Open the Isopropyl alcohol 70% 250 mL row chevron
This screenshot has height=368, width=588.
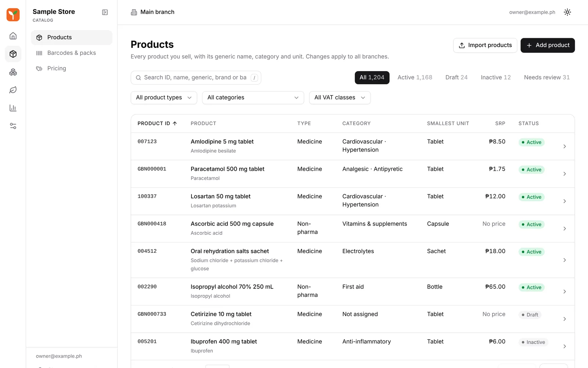(564, 291)
